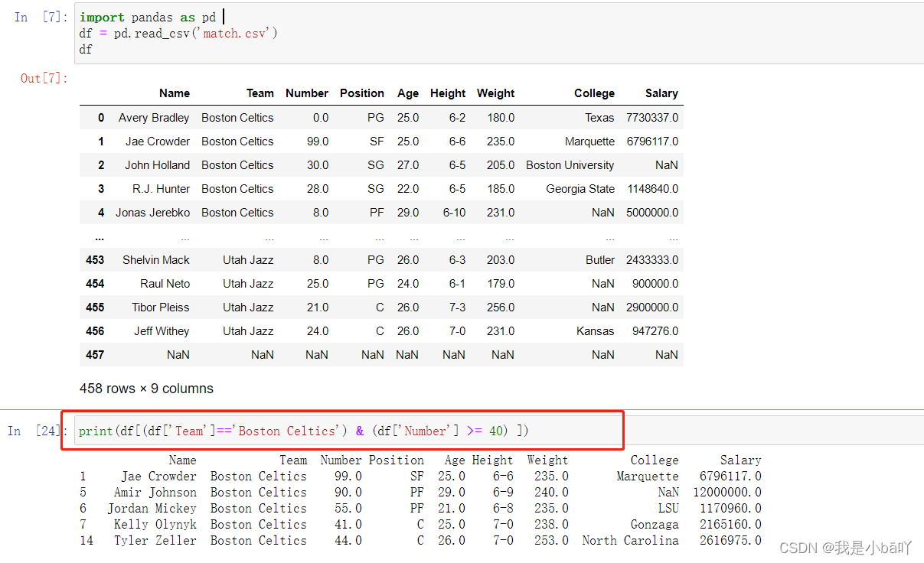Click the salary value "1148640.0"
Viewport: 924px width, 563px height.
[x=653, y=189]
